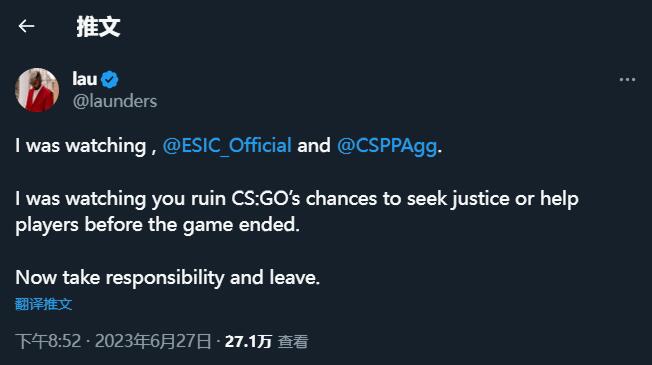Go back using the left arrow icon
The width and height of the screenshot is (652, 365).
coord(26,26)
